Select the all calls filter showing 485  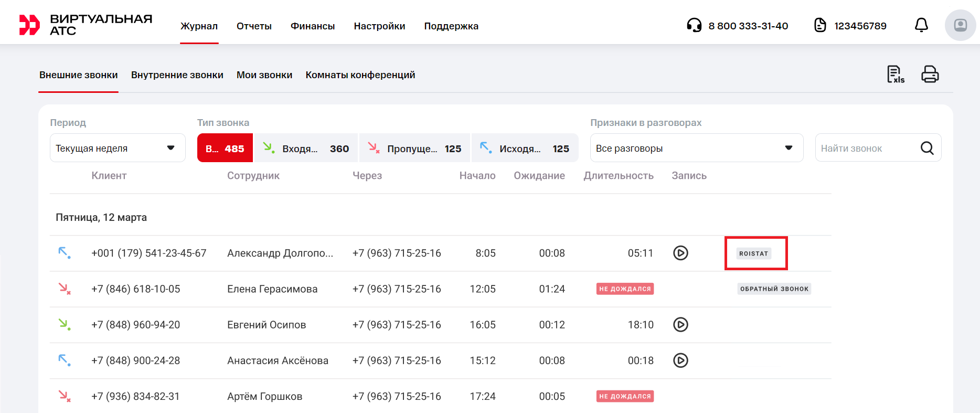[x=225, y=149]
